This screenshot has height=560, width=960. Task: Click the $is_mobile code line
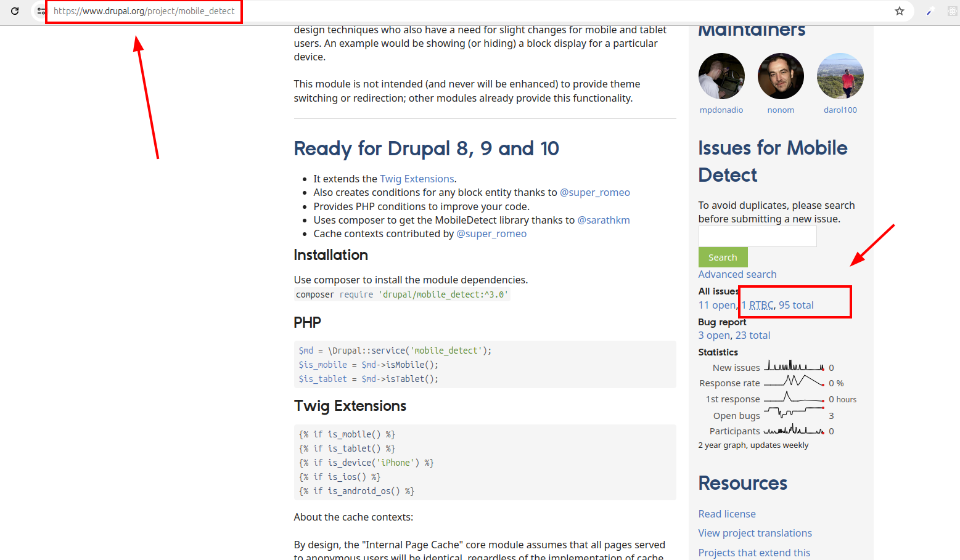(x=369, y=365)
